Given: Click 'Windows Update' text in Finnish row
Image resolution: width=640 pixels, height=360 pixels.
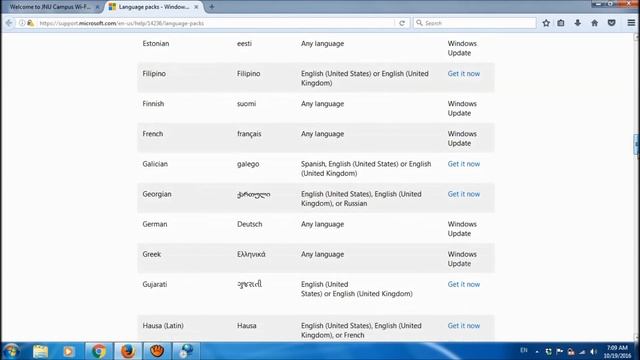Looking at the screenshot, I should [x=462, y=109].
